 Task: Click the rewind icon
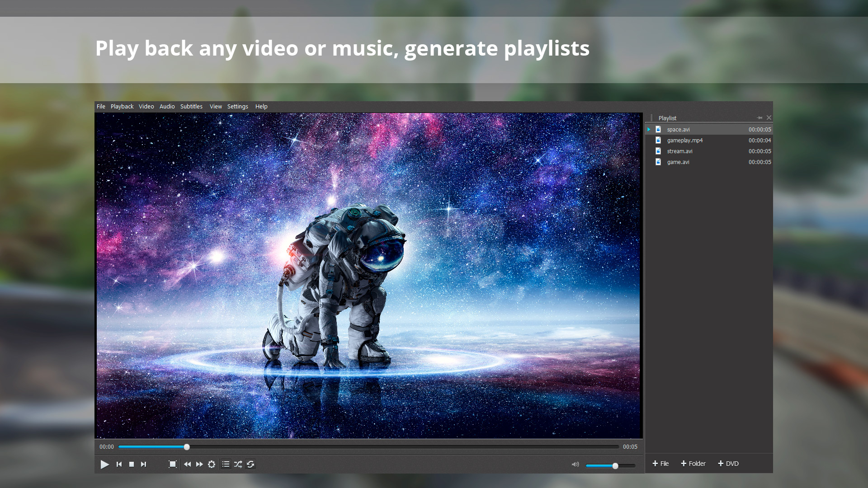click(187, 464)
